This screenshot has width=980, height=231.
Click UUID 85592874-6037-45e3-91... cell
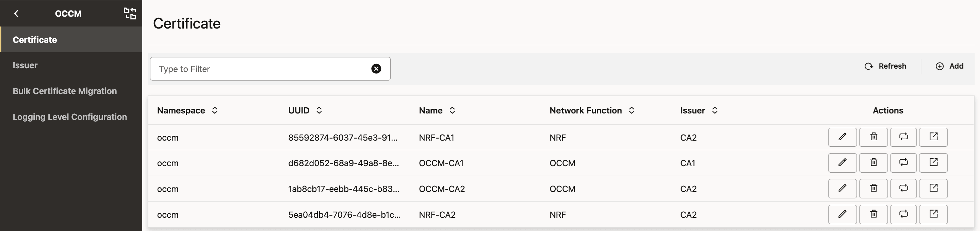point(343,138)
